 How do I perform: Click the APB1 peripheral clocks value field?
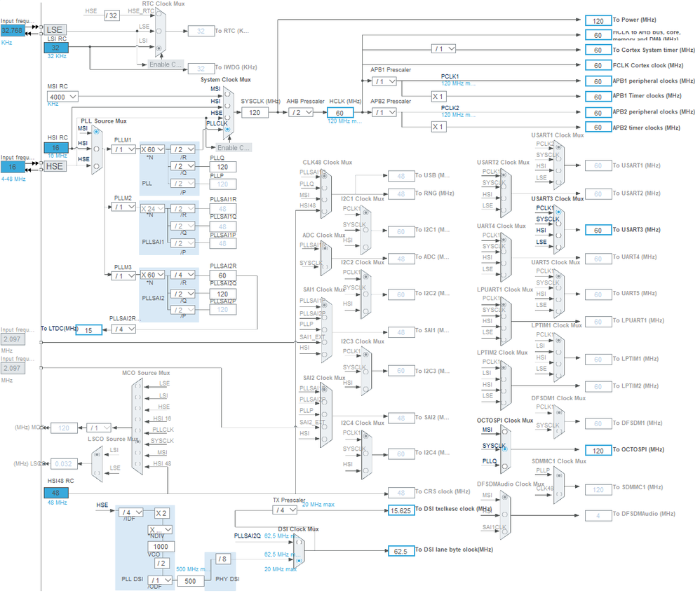tap(598, 81)
